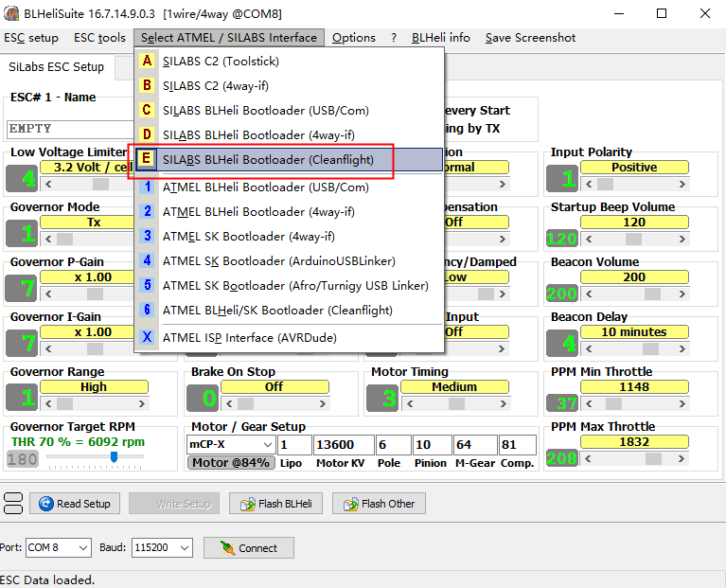
Task: Click the E icon for SILABS Cleanflight bootloader
Action: (147, 159)
